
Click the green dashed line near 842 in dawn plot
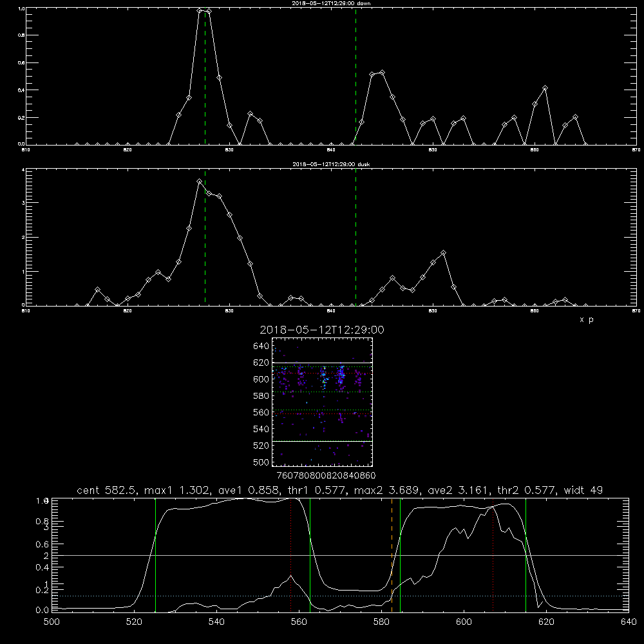click(x=355, y=77)
